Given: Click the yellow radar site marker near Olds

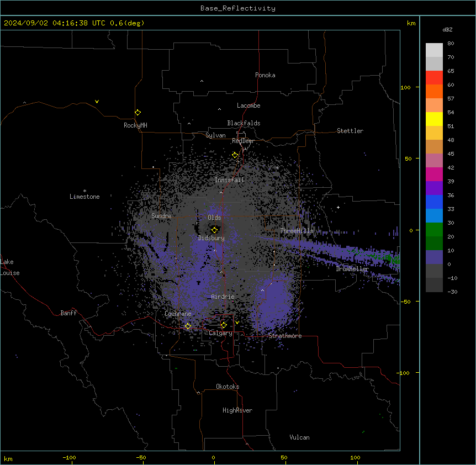Looking at the screenshot, I should (214, 230).
